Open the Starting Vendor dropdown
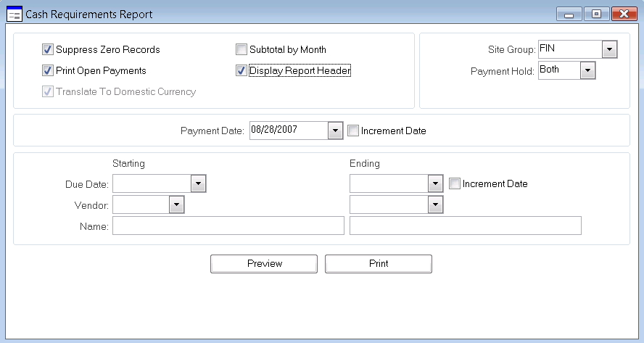Screen dimensions: 644x343 coord(177,206)
